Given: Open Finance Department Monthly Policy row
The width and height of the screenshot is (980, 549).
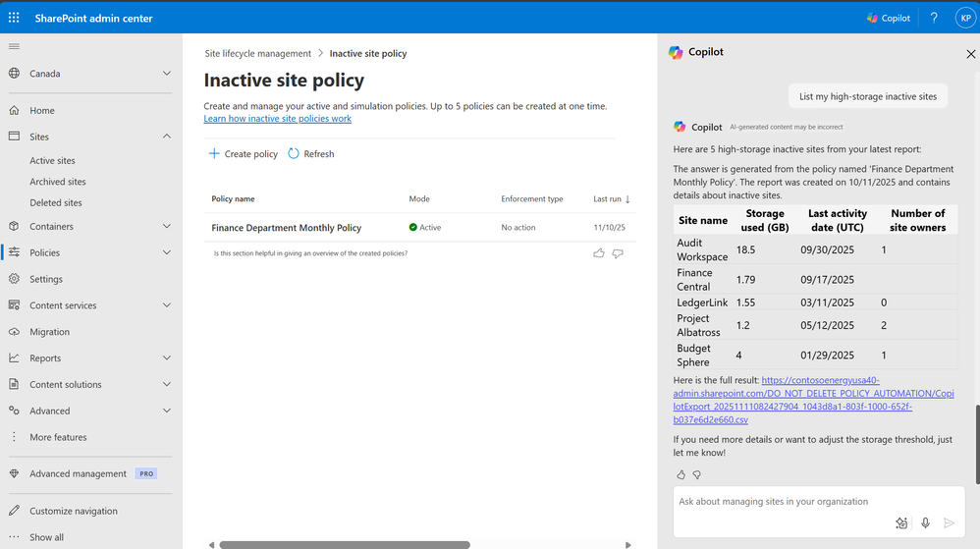Looking at the screenshot, I should point(420,227).
